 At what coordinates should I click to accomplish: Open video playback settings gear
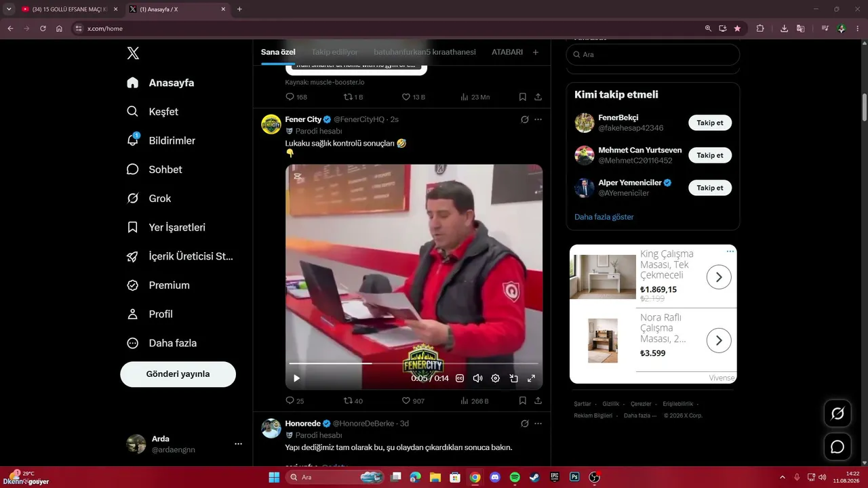[496, 378]
